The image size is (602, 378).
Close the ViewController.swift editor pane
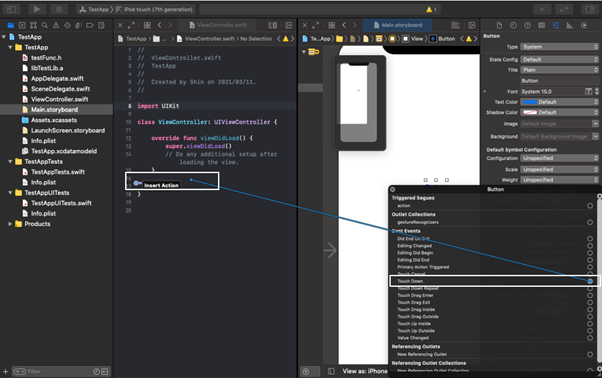point(120,25)
